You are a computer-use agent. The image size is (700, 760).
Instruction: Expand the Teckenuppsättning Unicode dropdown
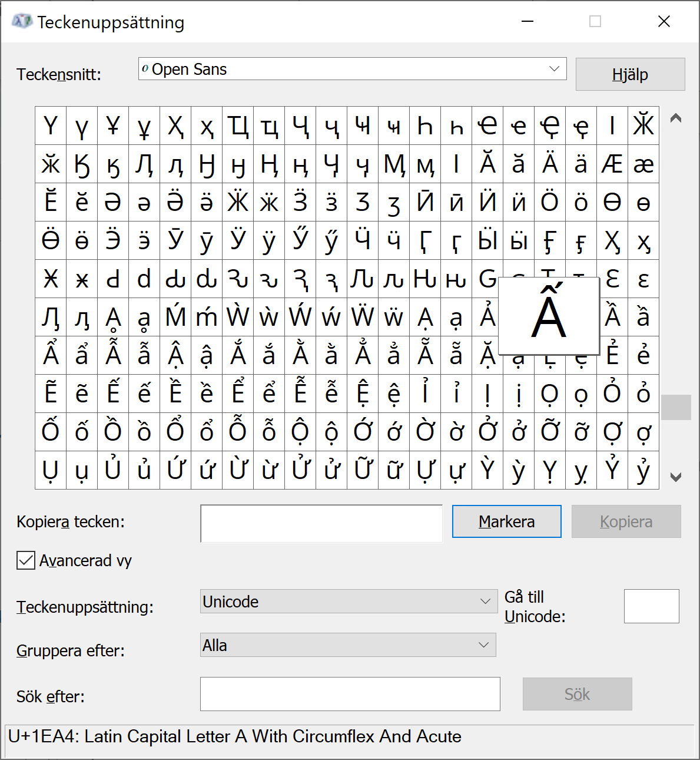(x=485, y=602)
